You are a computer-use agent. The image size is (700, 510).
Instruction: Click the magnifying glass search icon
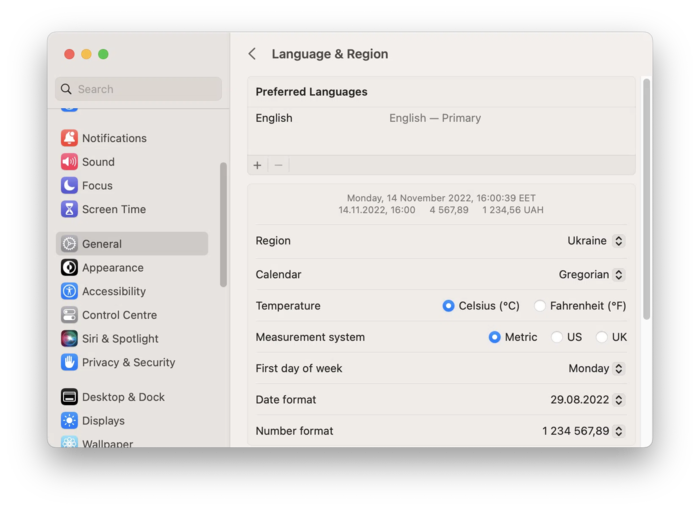point(66,89)
